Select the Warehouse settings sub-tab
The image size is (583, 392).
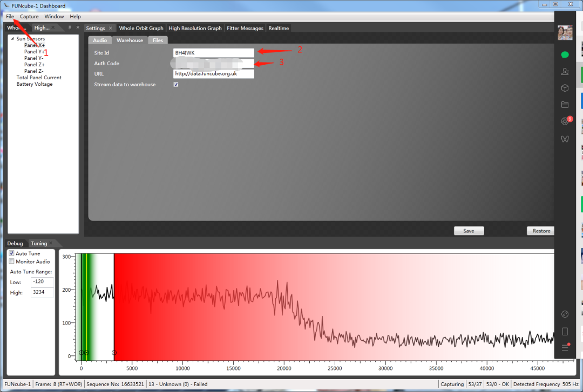click(x=130, y=40)
